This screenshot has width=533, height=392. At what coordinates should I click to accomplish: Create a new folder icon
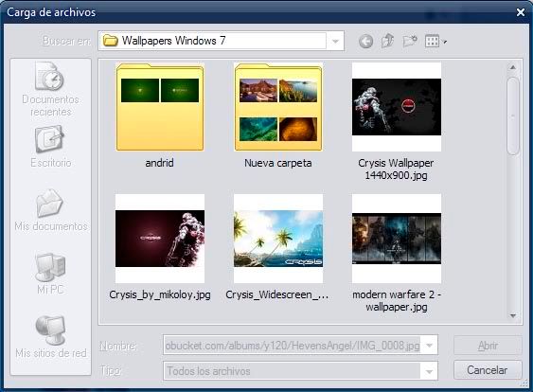pyautogui.click(x=410, y=41)
